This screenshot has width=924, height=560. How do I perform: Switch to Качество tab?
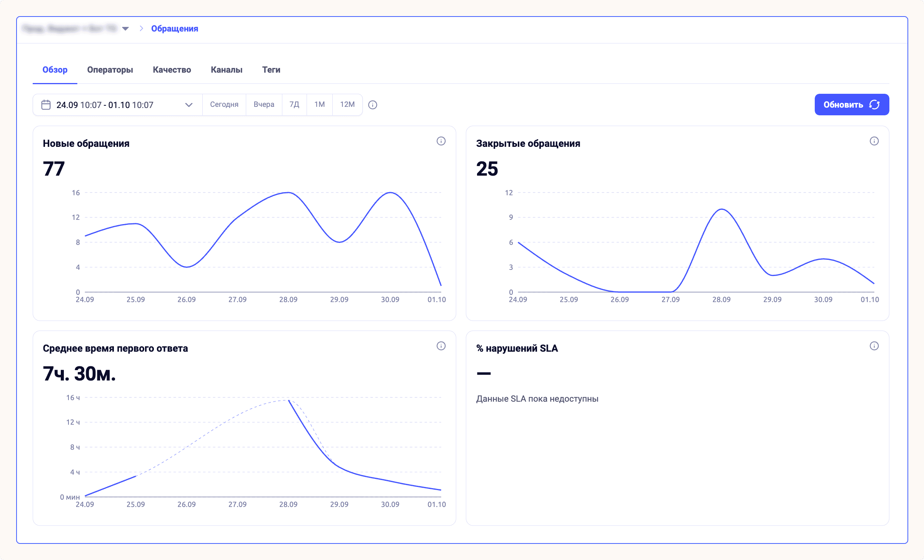coord(172,70)
